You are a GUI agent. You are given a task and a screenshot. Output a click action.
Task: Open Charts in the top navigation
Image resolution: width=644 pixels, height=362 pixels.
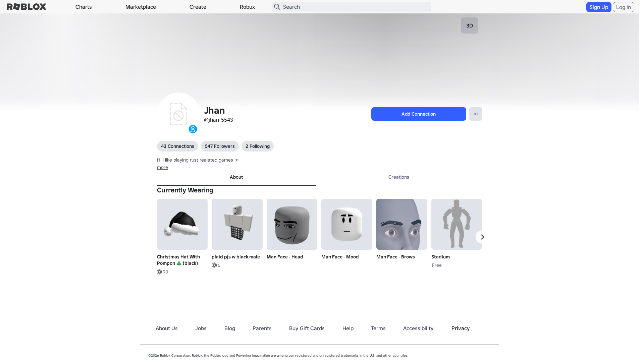(84, 7)
